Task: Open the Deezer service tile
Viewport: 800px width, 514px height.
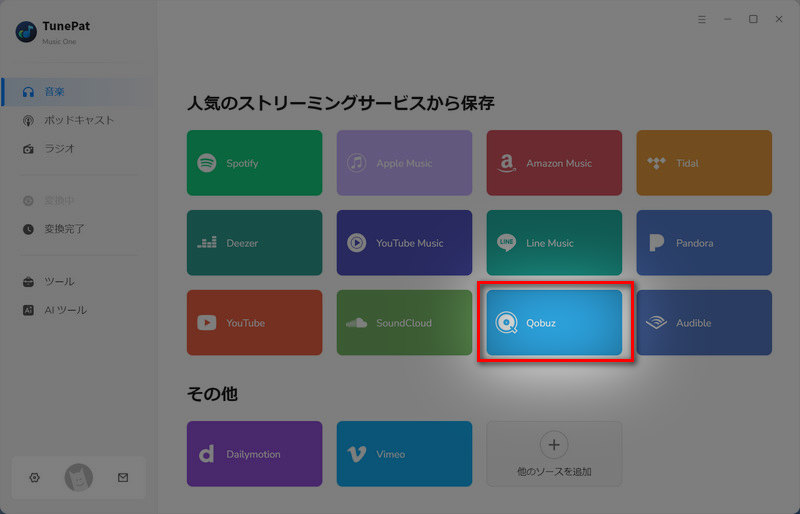Action: [x=254, y=242]
